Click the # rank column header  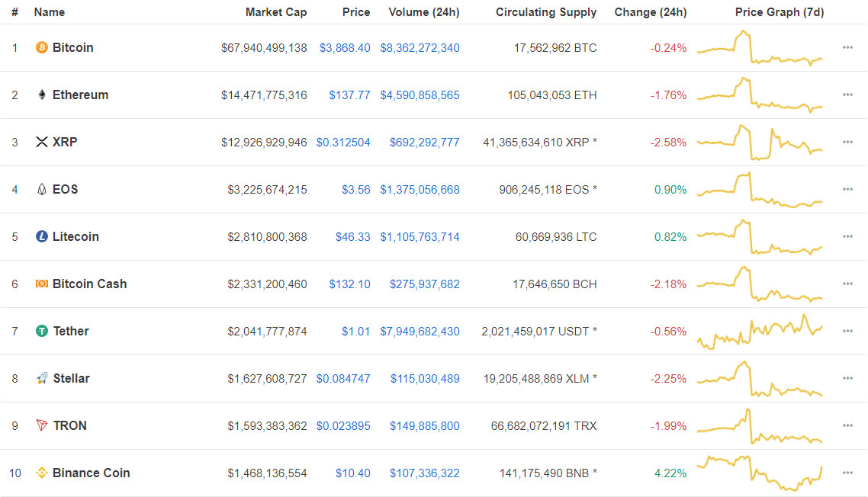pos(15,12)
